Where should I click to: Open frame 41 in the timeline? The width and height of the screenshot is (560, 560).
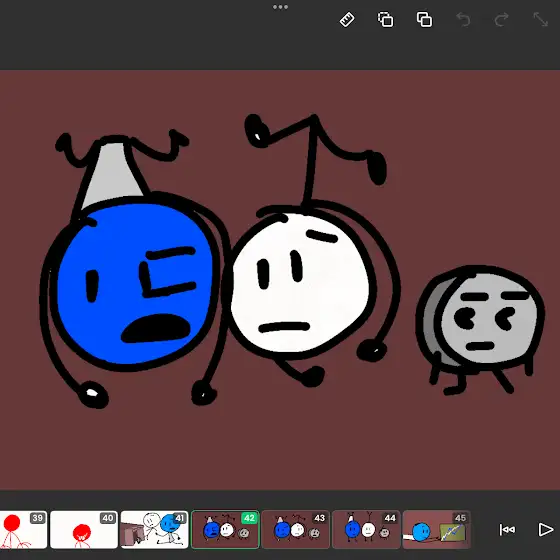(x=154, y=530)
